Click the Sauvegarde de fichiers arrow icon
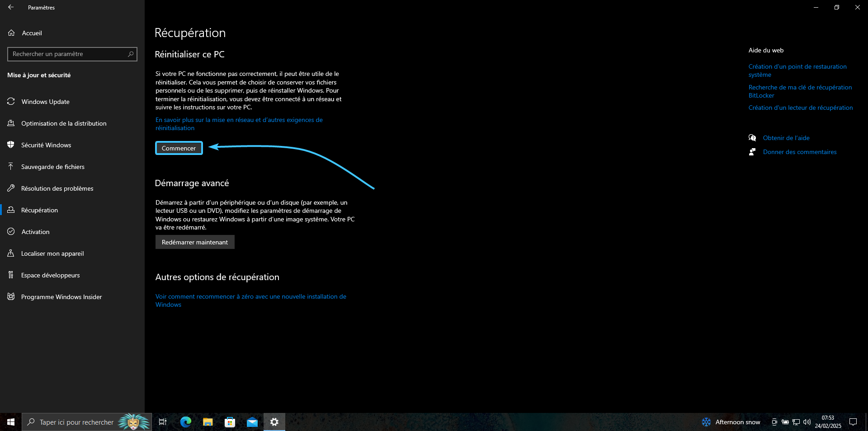 tap(11, 167)
